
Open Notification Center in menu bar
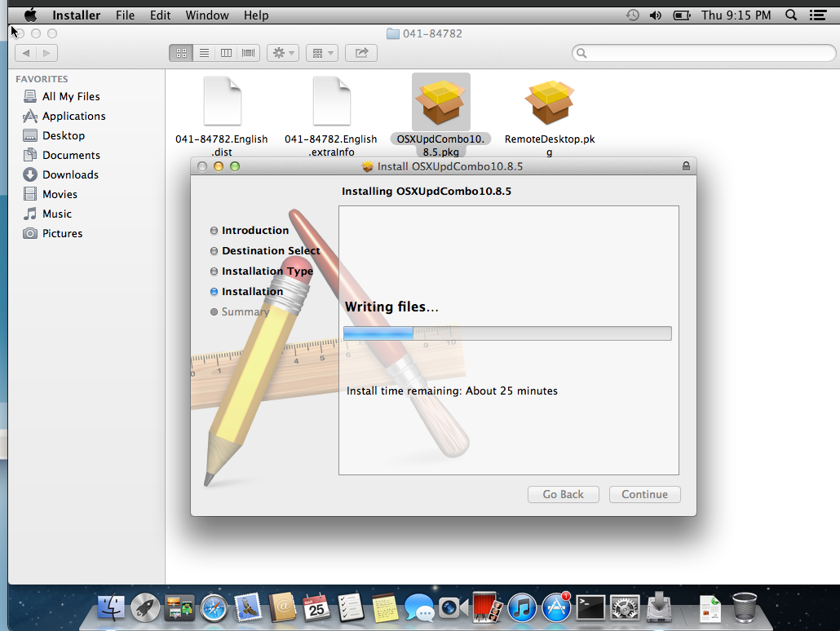pos(817,15)
